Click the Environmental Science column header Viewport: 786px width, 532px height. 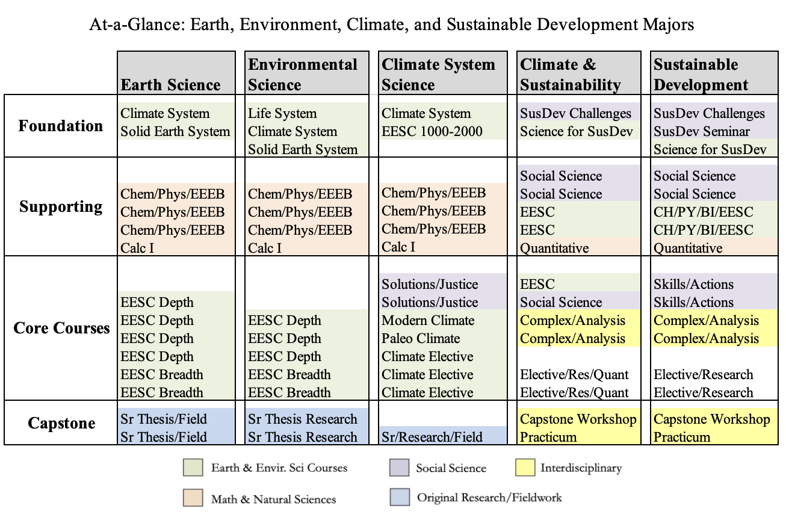click(x=303, y=75)
